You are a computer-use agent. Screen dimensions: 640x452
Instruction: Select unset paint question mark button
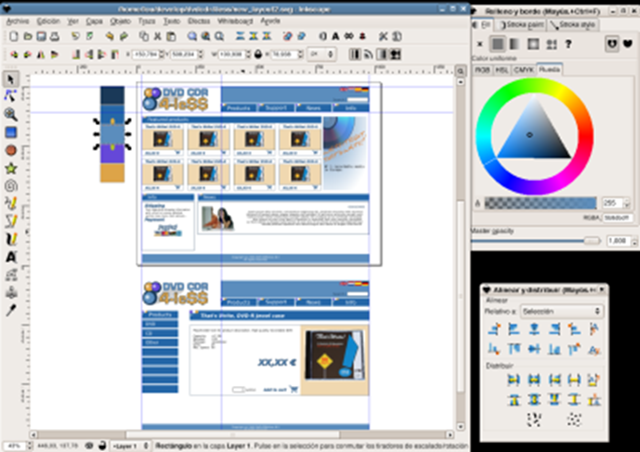click(568, 44)
